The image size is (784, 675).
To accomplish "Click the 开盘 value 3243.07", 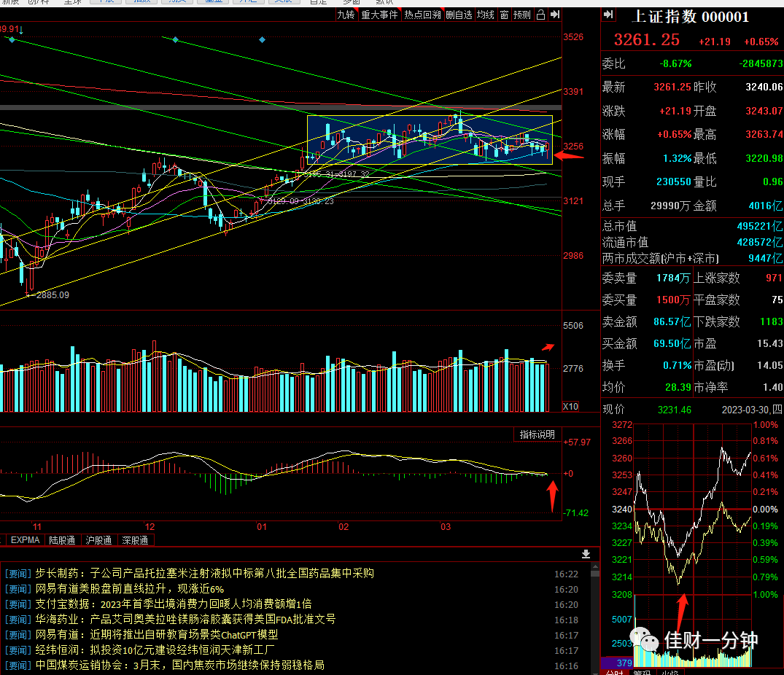I will pos(764,111).
